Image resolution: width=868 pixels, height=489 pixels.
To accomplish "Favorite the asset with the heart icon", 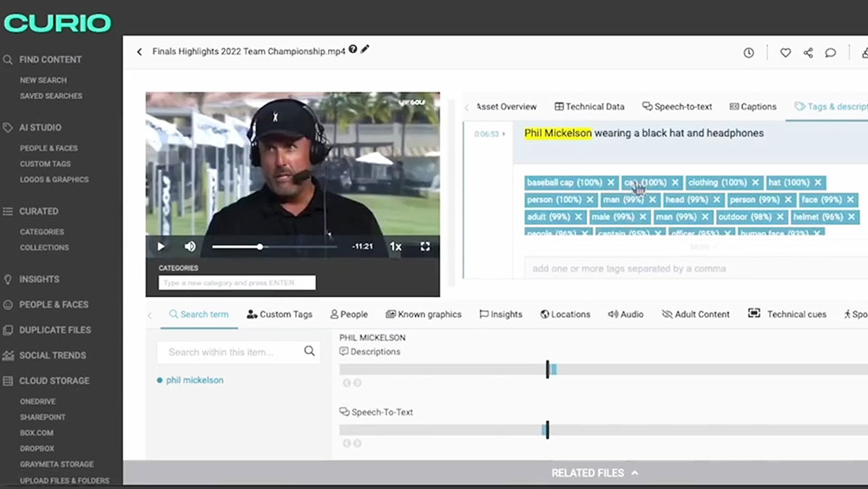I will (x=786, y=53).
